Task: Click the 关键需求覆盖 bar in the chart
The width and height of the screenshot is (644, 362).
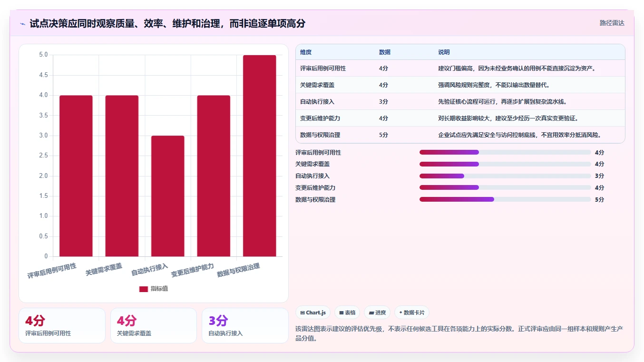Action: point(122,176)
